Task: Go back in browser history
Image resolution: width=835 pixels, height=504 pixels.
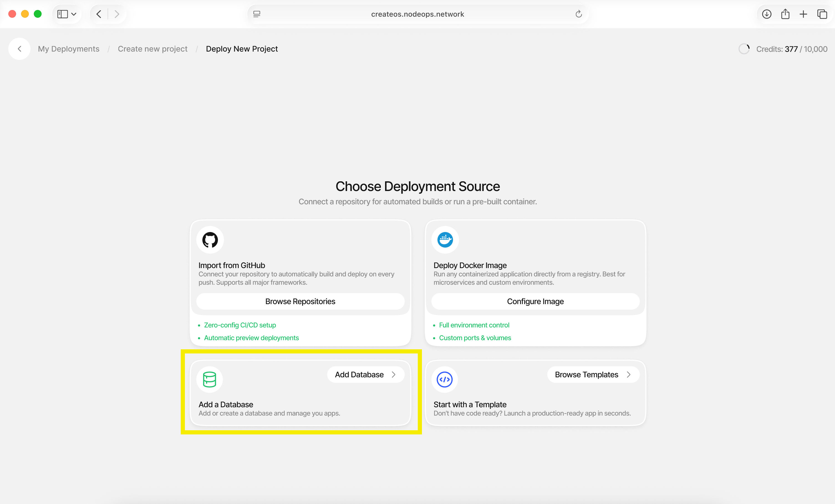Action: pos(99,14)
